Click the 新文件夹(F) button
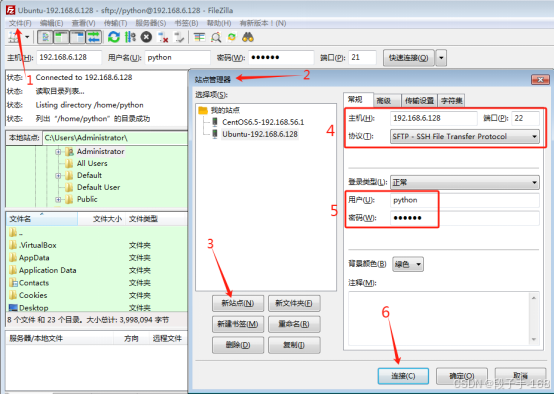This screenshot has height=395, width=554. coord(294,303)
